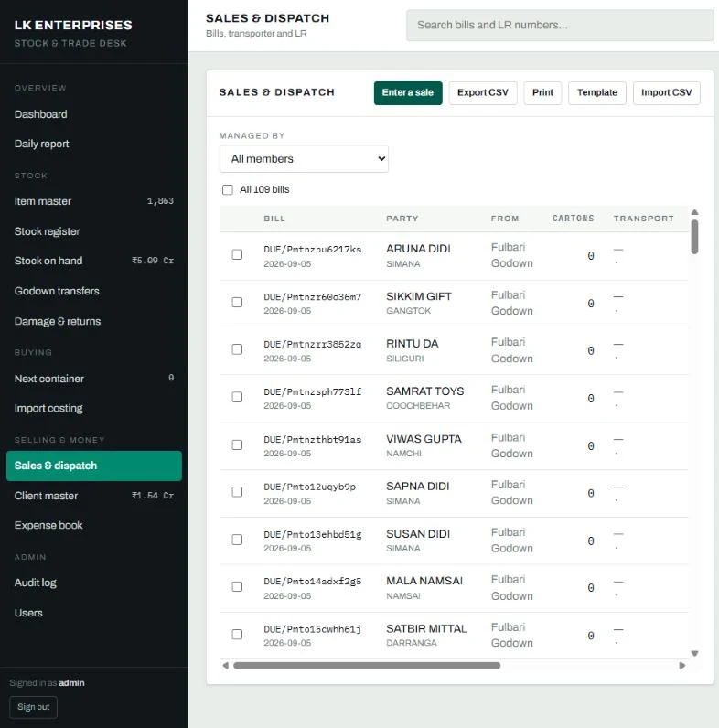Click Enter a sale button
719x728 pixels.
pos(408,93)
